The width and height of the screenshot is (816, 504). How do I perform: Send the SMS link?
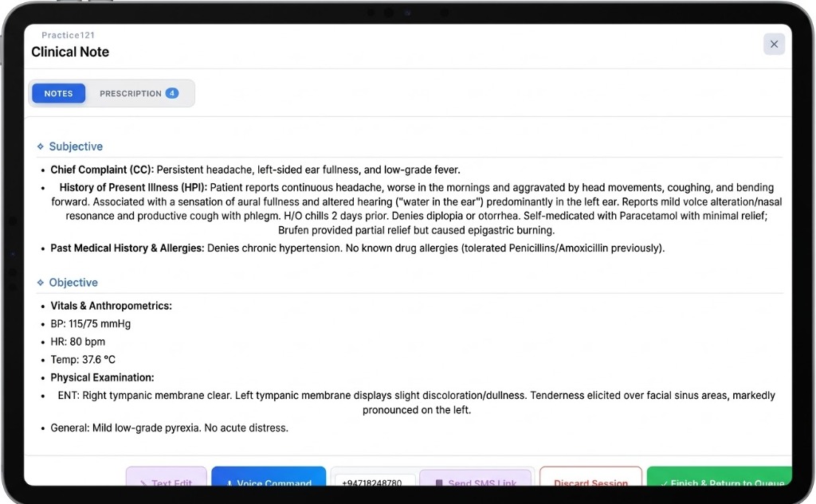pyautogui.click(x=475, y=479)
